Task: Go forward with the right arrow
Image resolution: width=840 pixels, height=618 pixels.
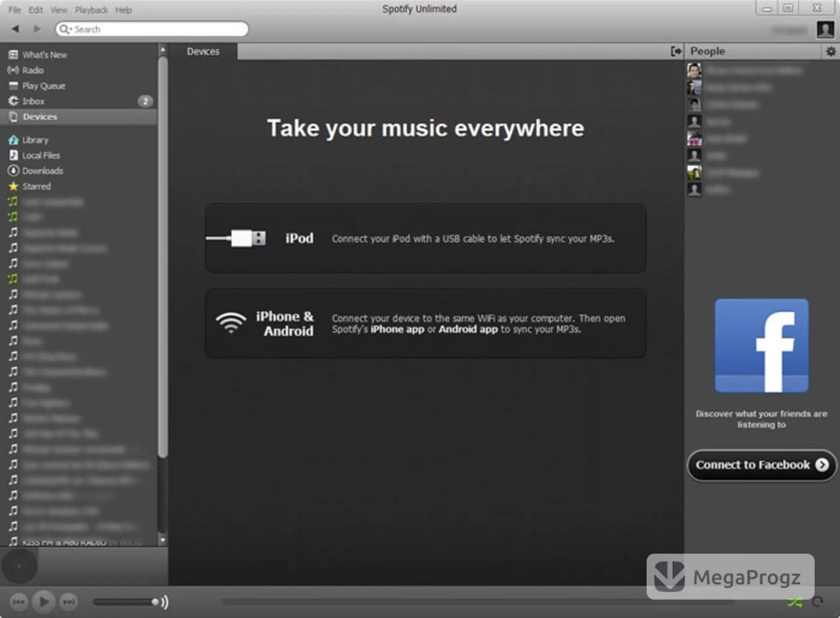Action: pos(37,29)
